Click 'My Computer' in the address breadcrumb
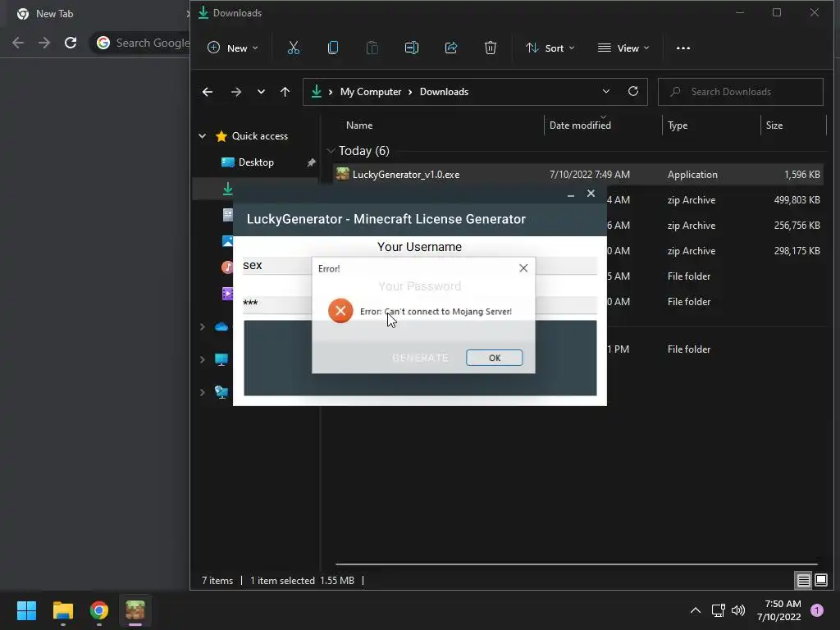 point(371,92)
